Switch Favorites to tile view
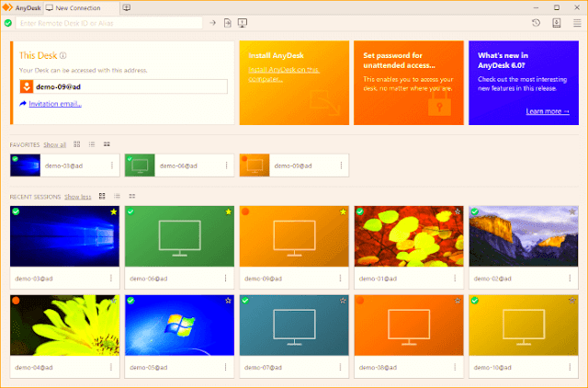This screenshot has width=588, height=388. [77, 144]
